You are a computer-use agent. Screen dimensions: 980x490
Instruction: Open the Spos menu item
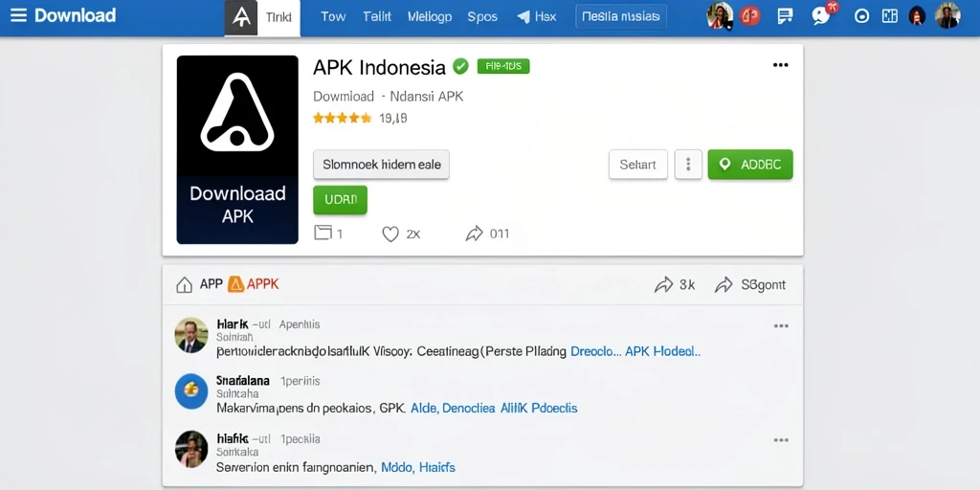click(482, 17)
